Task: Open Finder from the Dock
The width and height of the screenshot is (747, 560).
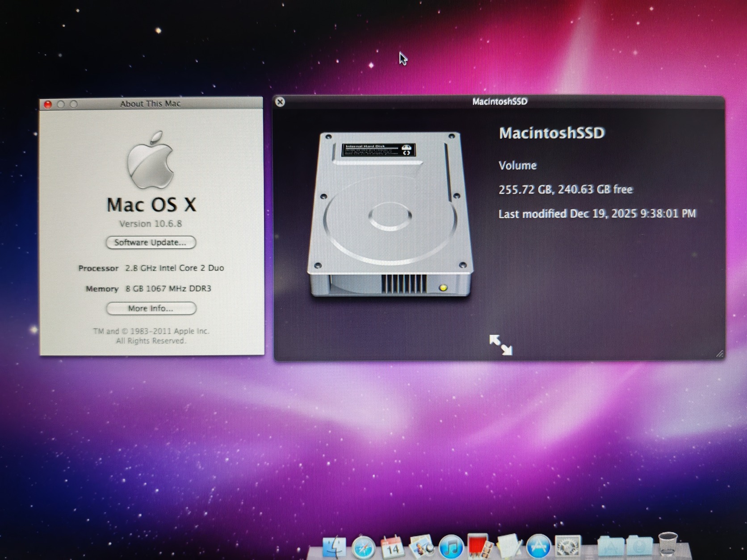Action: point(334,547)
